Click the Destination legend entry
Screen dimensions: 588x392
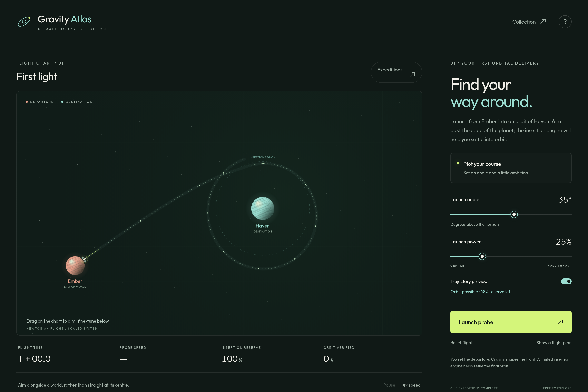77,102
